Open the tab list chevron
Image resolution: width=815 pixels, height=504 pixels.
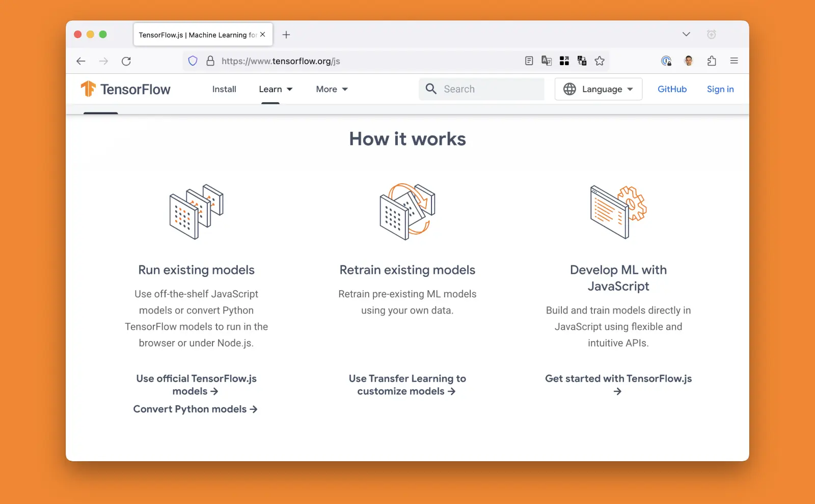click(686, 34)
